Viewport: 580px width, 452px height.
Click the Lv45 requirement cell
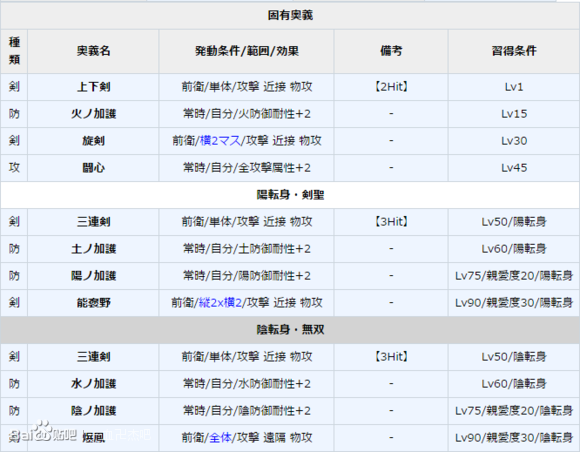514,168
